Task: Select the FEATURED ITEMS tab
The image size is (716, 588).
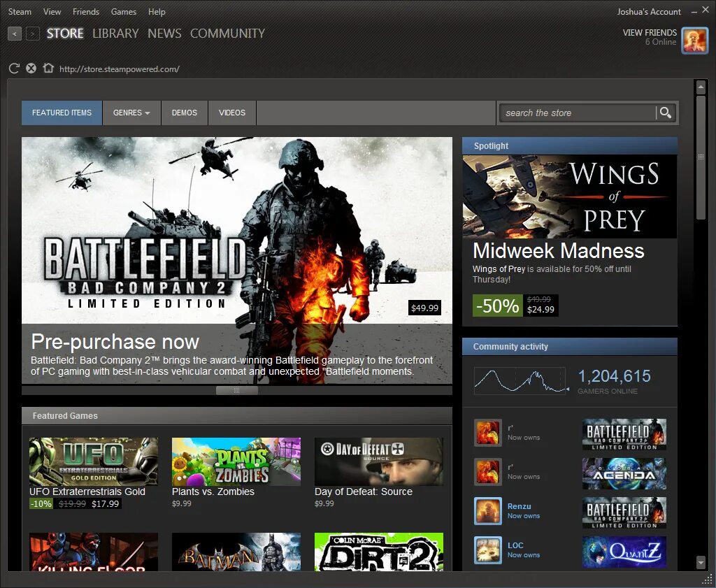Action: (x=62, y=113)
